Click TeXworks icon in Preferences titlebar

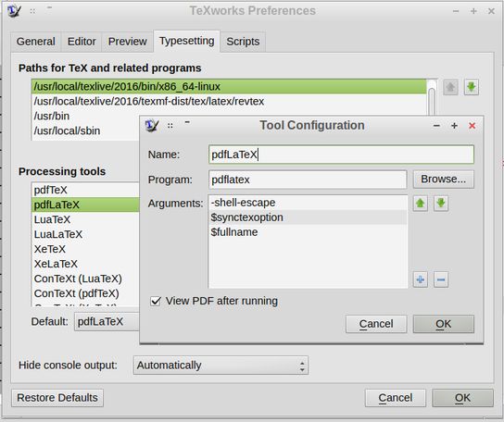14,11
